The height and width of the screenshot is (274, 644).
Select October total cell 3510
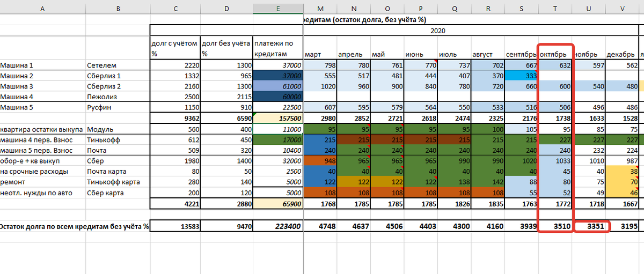pyautogui.click(x=555, y=226)
